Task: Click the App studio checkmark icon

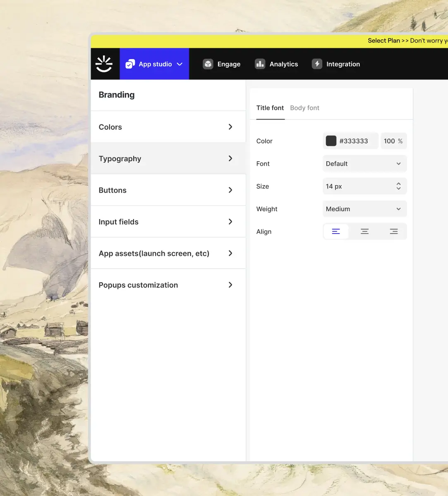Action: tap(130, 64)
